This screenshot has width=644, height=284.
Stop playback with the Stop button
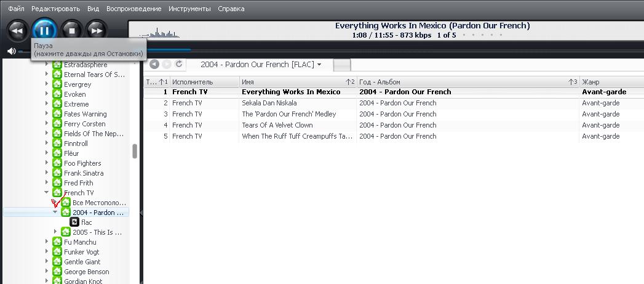[x=72, y=30]
